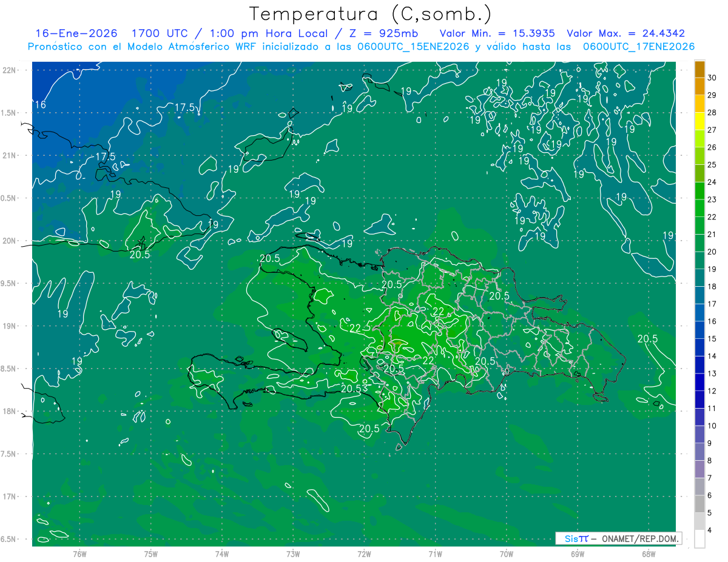
Task: Click the '22N' latitude axis label
Action: tap(10, 70)
